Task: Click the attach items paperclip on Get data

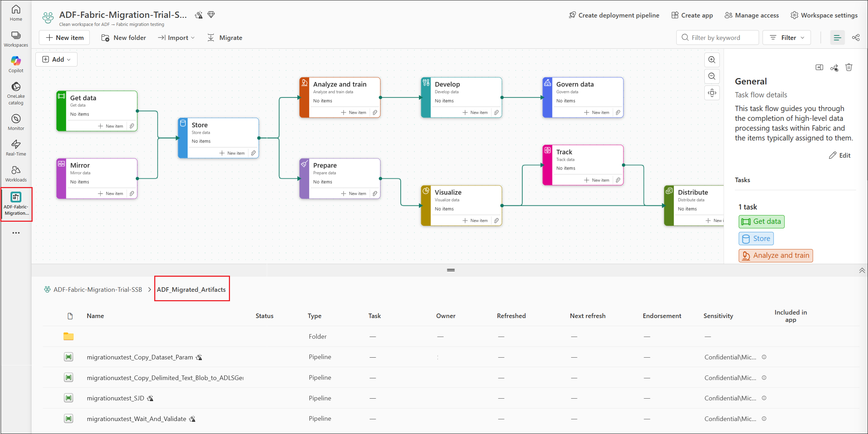Action: (x=132, y=126)
